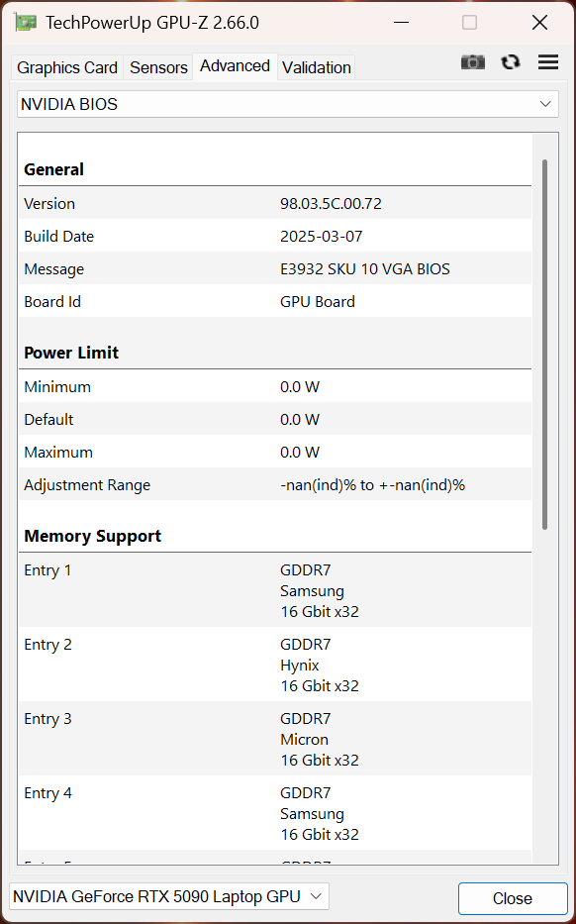Open the hamburger menu icon
Viewport: 576px width, 924px height.
pos(548,61)
